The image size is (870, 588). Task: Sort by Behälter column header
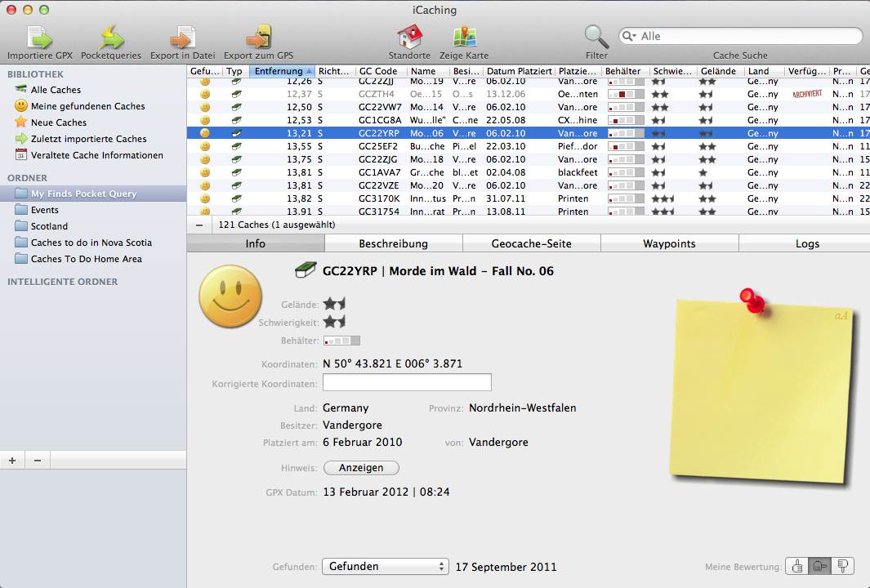click(625, 71)
